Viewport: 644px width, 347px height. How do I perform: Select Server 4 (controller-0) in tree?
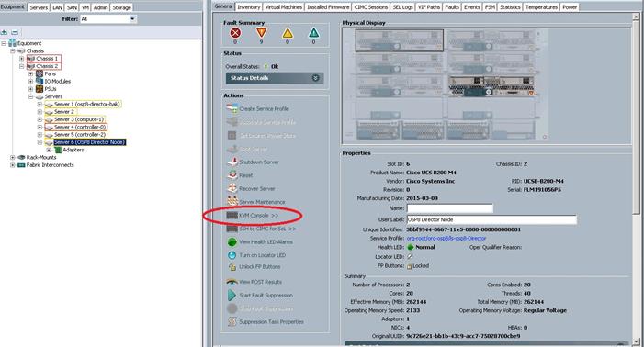(x=80, y=128)
